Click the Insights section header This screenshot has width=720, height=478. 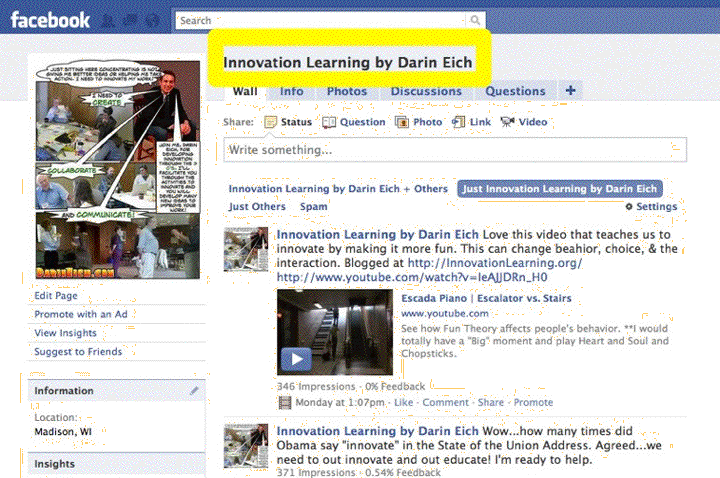(x=117, y=464)
